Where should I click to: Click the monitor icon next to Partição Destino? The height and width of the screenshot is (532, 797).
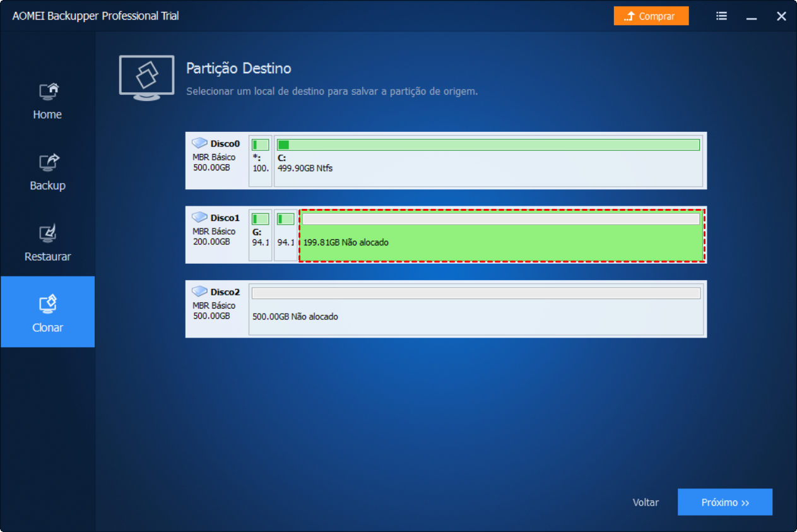[146, 77]
